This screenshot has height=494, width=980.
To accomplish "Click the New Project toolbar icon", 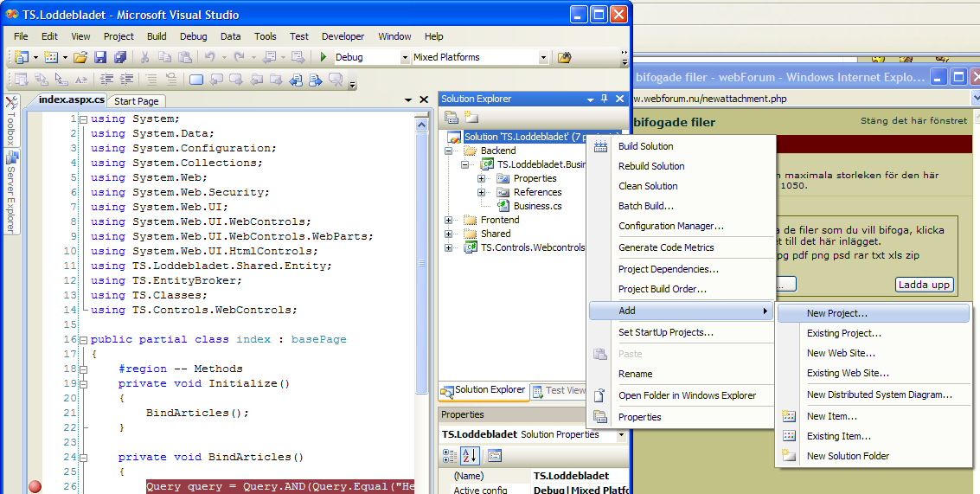I will 22,57.
